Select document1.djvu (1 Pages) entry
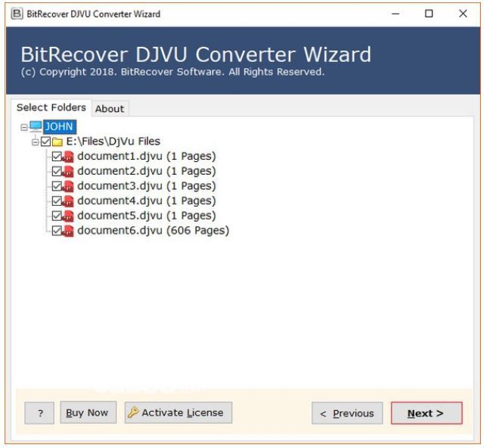The height and width of the screenshot is (448, 487). click(146, 156)
